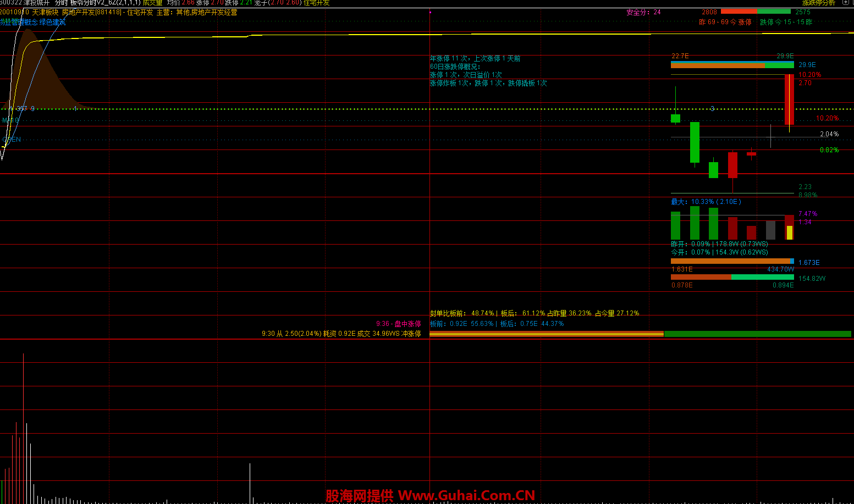Click the blue OPEN line label
854x504 pixels.
(12, 140)
